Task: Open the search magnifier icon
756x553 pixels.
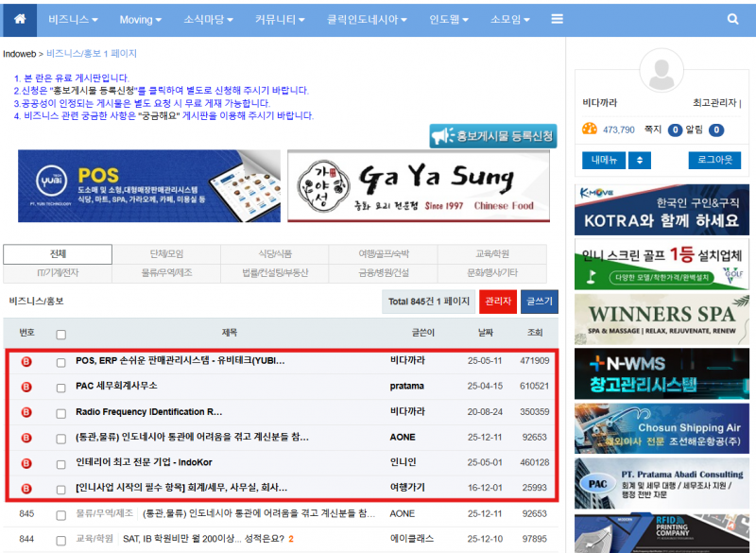Action: pyautogui.click(x=732, y=19)
